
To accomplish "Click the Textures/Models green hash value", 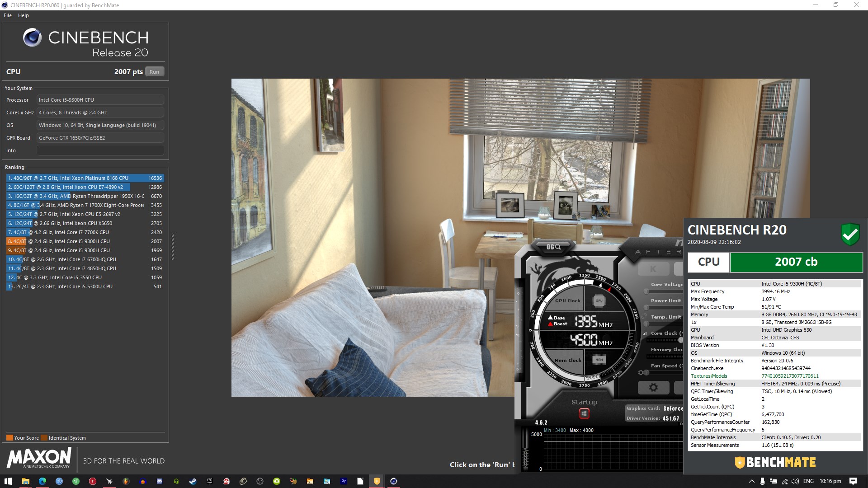I will 790,376.
